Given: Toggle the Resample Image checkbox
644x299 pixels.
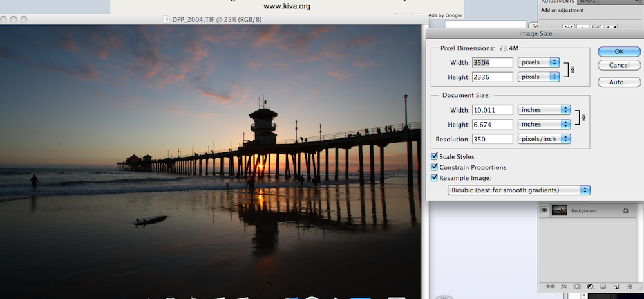Looking at the screenshot, I should 434,178.
